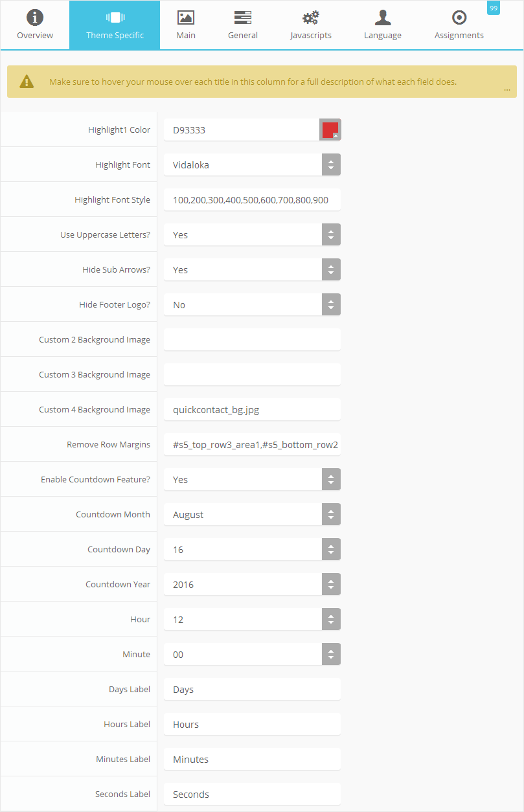524x812 pixels.
Task: Click the Highlight1 Color field title
Action: click(119, 130)
